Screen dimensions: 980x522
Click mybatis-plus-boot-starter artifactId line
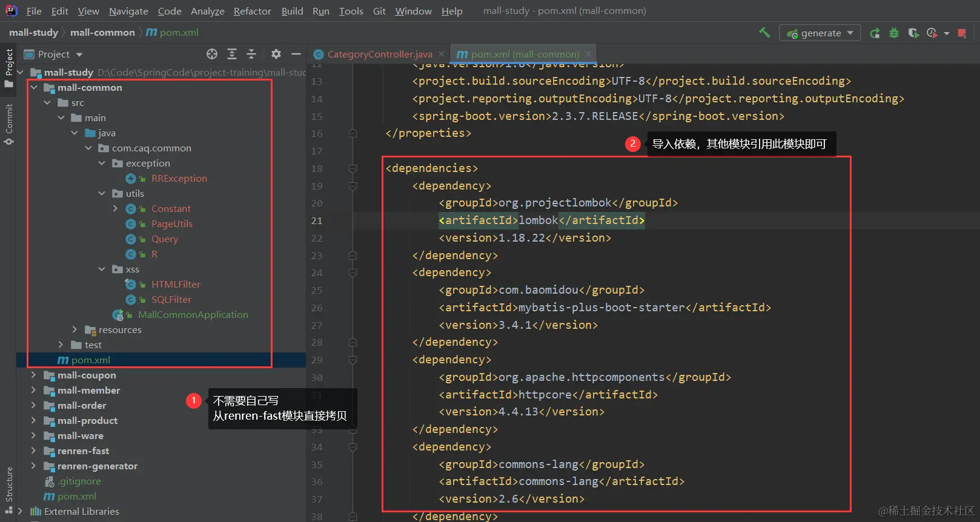(x=604, y=308)
